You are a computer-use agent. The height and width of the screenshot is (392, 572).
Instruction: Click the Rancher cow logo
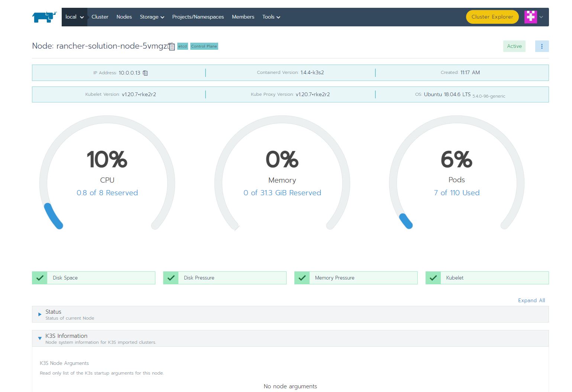(44, 17)
